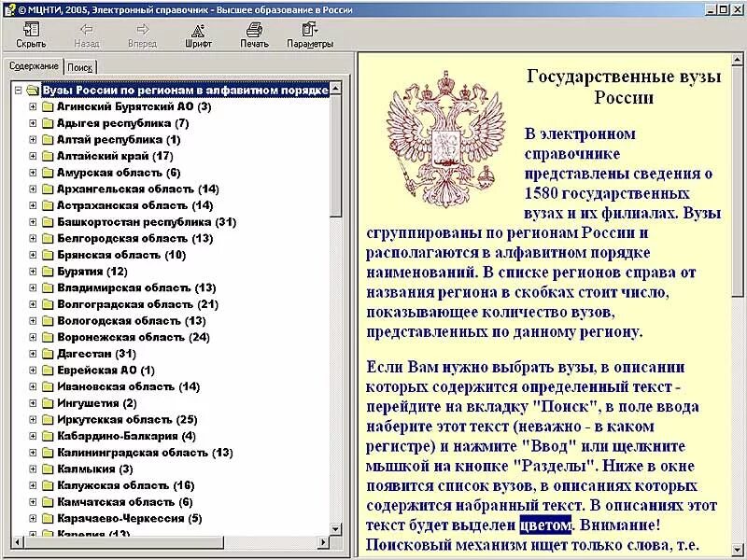Click the tree panel scroll down arrow
The height and width of the screenshot is (560, 747).
(335, 529)
